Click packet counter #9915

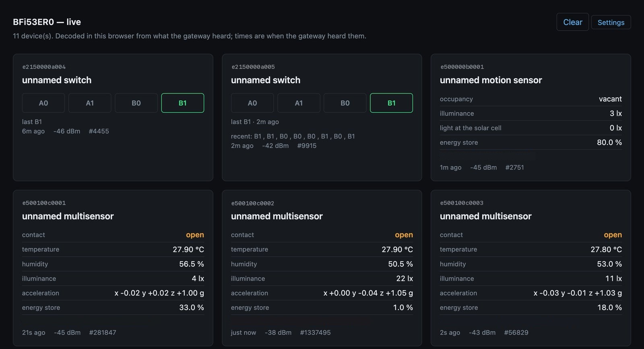click(x=307, y=146)
